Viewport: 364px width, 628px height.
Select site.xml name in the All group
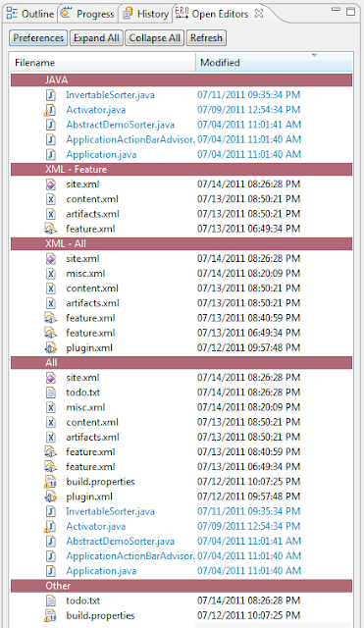click(82, 378)
